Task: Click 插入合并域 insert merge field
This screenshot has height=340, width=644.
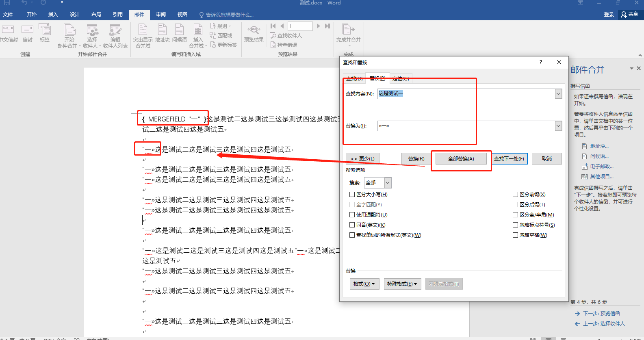Action: click(198, 36)
